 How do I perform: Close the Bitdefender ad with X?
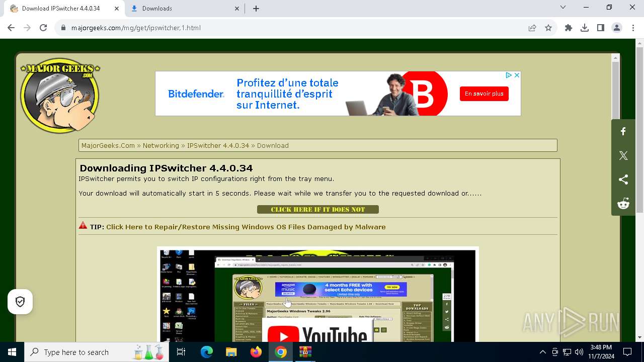[x=517, y=75]
